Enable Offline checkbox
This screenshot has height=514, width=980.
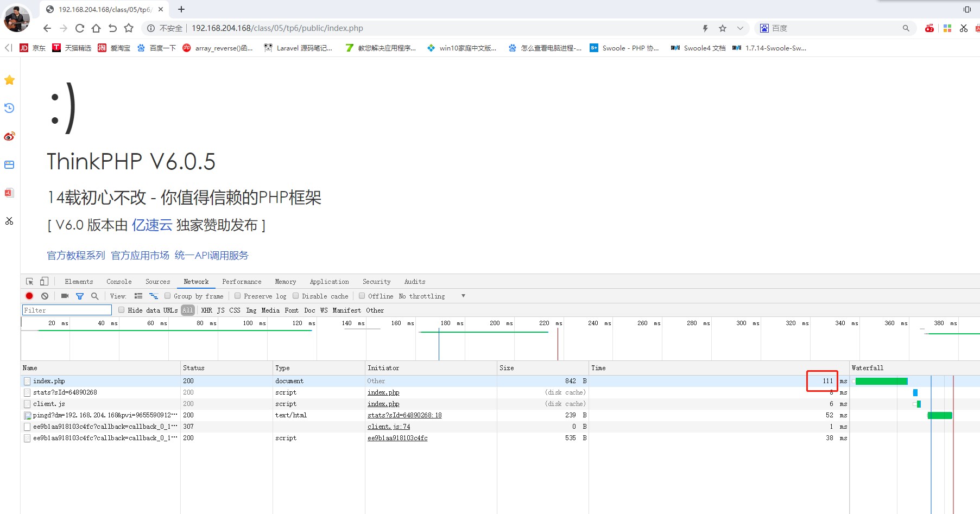coord(362,296)
